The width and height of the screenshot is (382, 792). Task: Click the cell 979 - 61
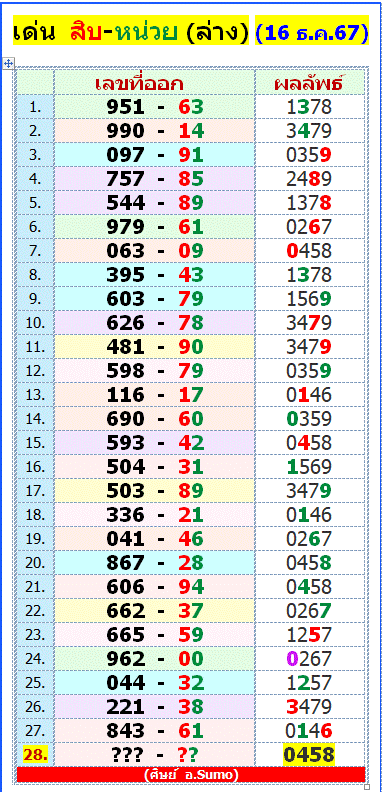pos(154,227)
